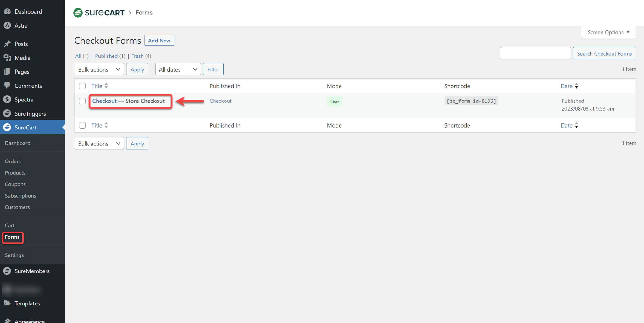Viewport: 644px width, 323px height.
Task: Check the Checkout — Store Checkout row checkbox
Action: 82,101
